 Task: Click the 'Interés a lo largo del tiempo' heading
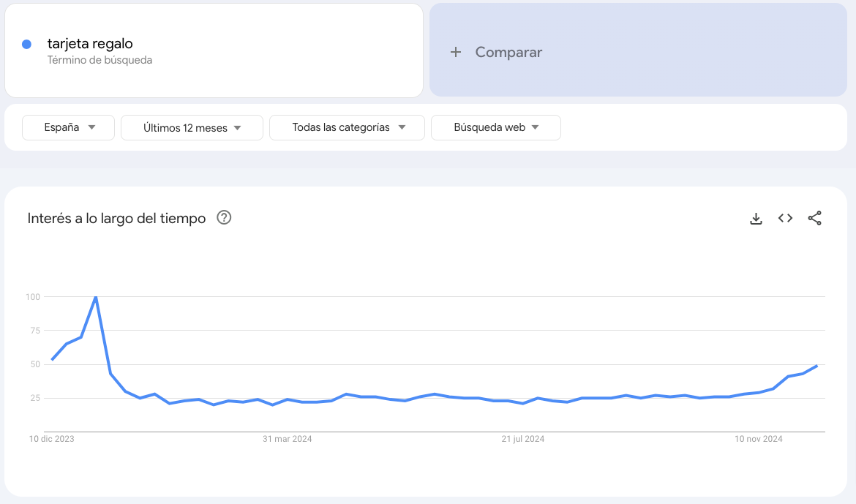point(116,218)
